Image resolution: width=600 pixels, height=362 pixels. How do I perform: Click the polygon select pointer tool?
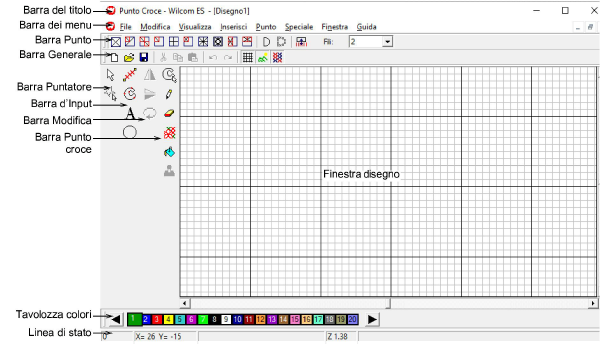[111, 94]
